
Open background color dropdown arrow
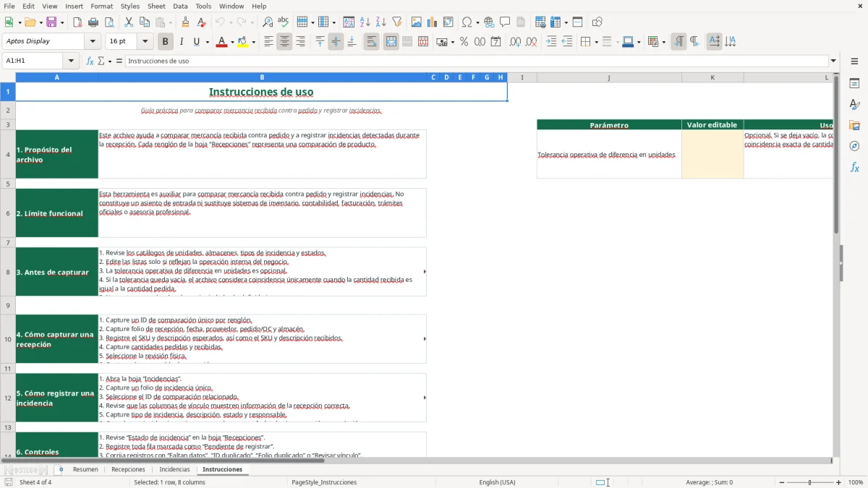click(253, 42)
